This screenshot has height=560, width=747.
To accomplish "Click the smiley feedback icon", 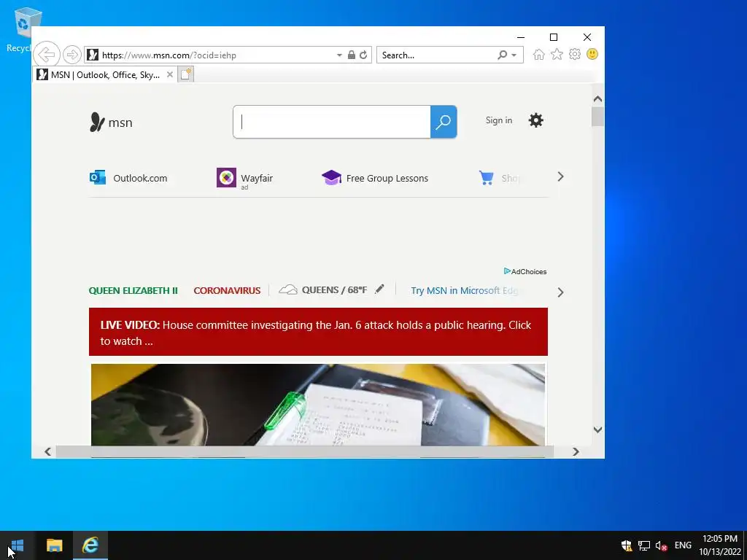I will [592, 54].
